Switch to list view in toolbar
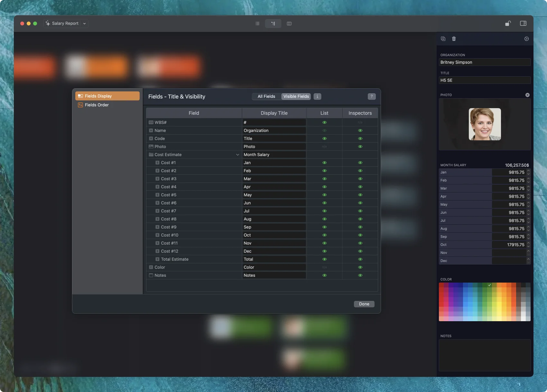547x392 pixels. point(257,23)
